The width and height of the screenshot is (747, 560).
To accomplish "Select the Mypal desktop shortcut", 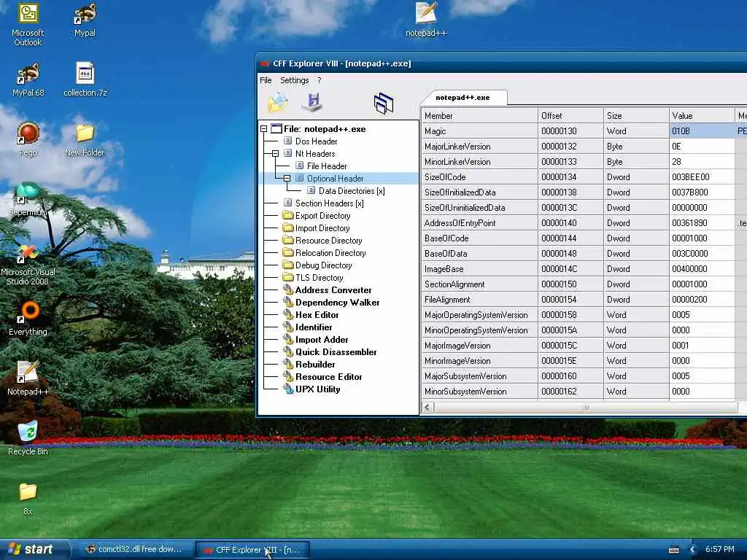I will pyautogui.click(x=85, y=20).
